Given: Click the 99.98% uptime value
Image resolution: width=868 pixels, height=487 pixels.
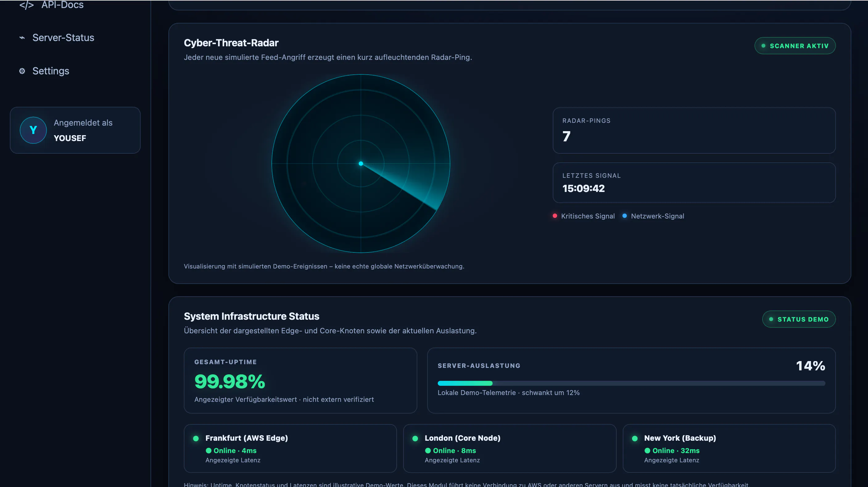Looking at the screenshot, I should (229, 381).
